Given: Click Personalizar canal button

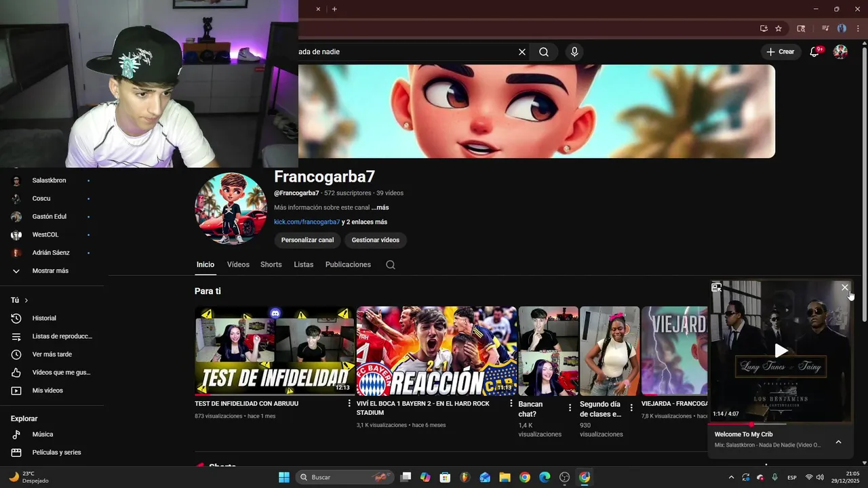Looking at the screenshot, I should (x=307, y=240).
